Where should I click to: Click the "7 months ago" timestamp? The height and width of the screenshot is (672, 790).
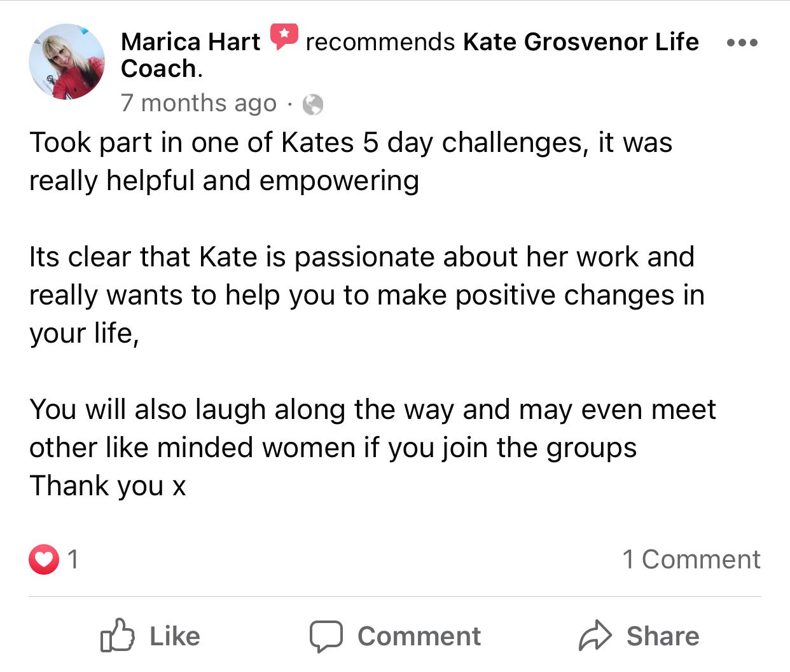tap(198, 103)
